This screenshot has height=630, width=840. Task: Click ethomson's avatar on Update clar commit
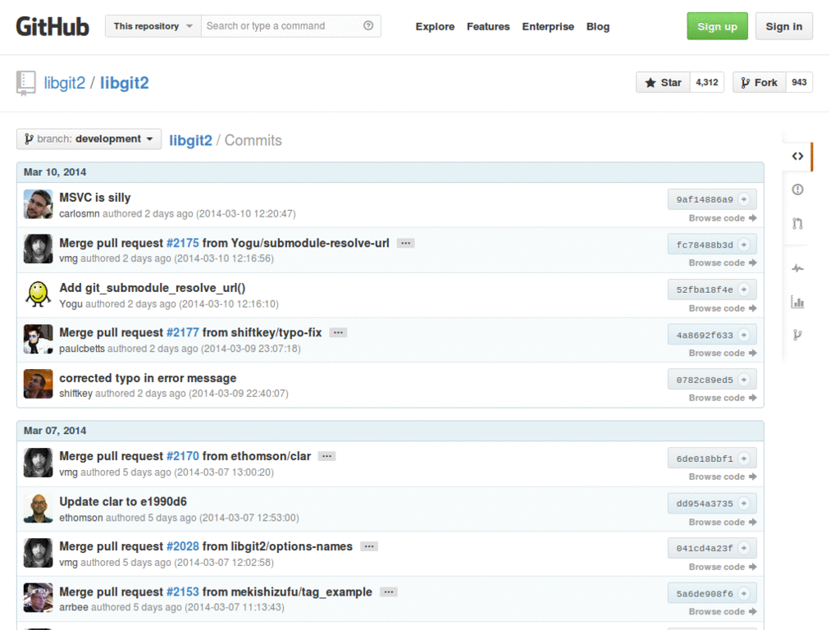pyautogui.click(x=38, y=508)
